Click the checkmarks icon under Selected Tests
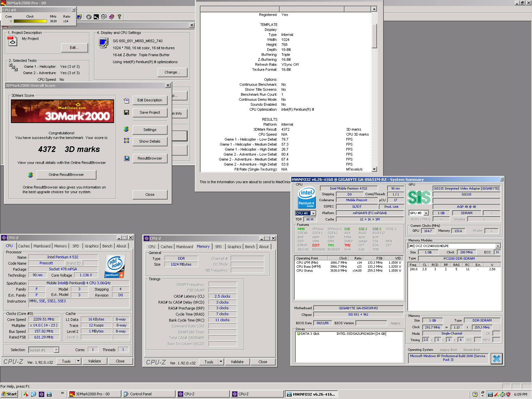 (13, 67)
